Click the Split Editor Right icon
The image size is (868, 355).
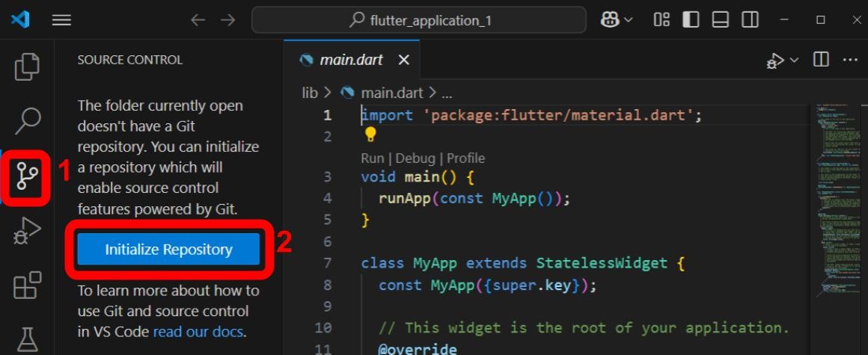[x=821, y=60]
